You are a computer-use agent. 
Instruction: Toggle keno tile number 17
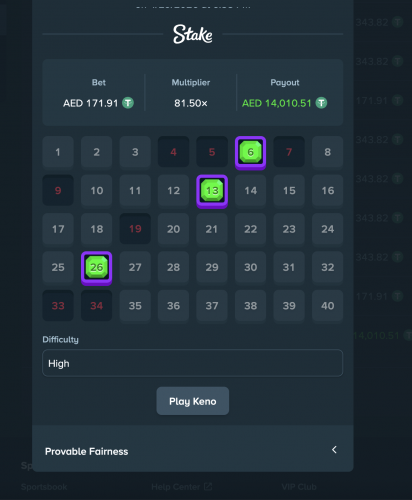pos(58,229)
